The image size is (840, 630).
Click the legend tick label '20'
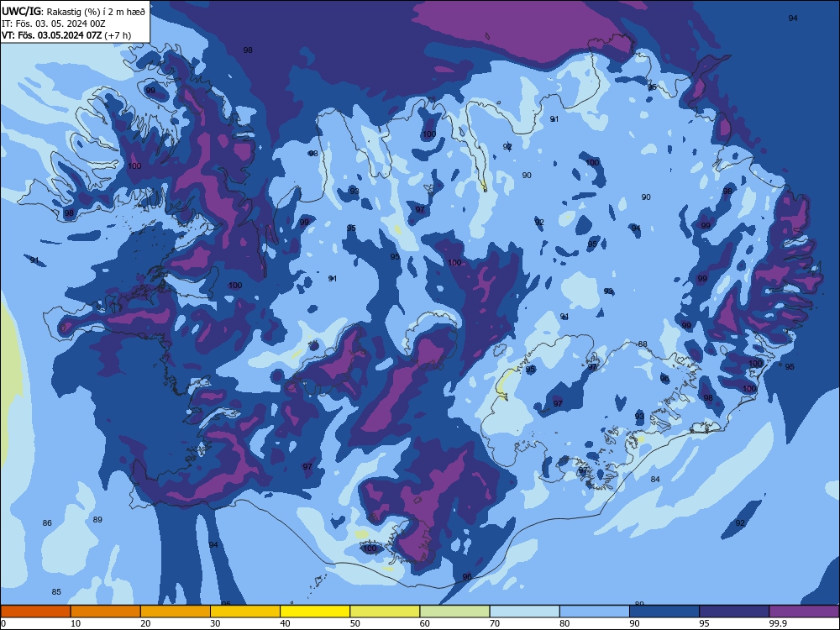(145, 623)
